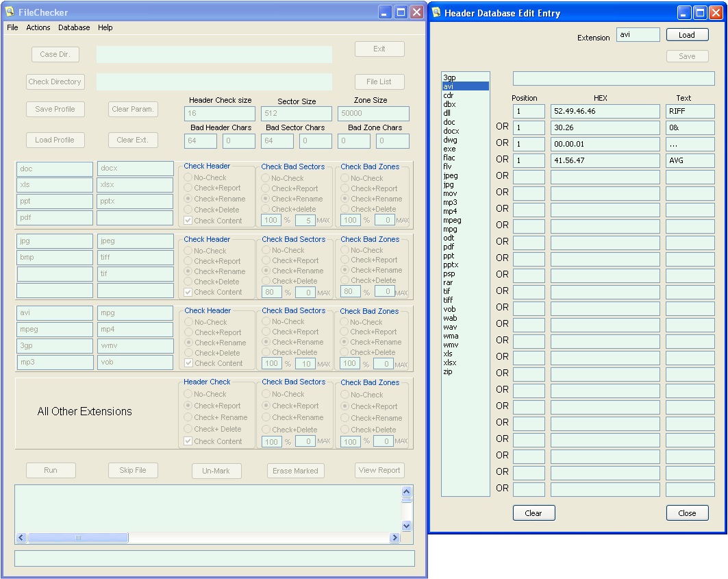Image resolution: width=728 pixels, height=579 pixels.
Task: Select flac in the extension list
Action: tap(465, 158)
